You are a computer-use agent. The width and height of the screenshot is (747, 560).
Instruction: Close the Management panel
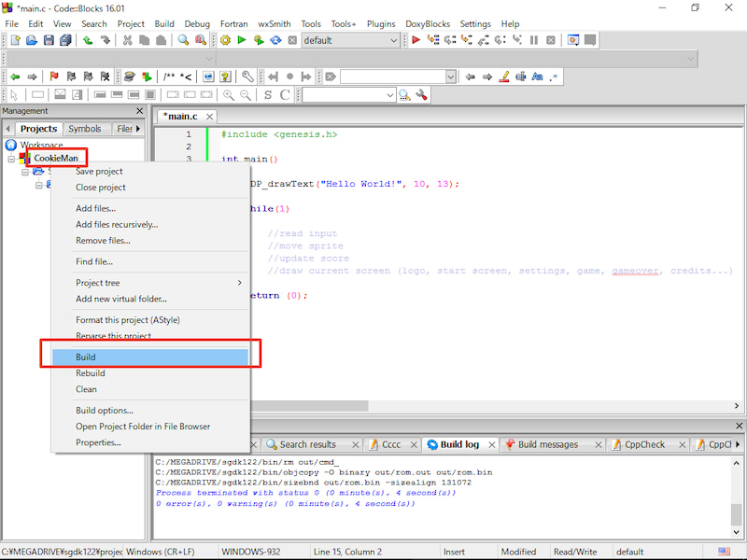[139, 111]
